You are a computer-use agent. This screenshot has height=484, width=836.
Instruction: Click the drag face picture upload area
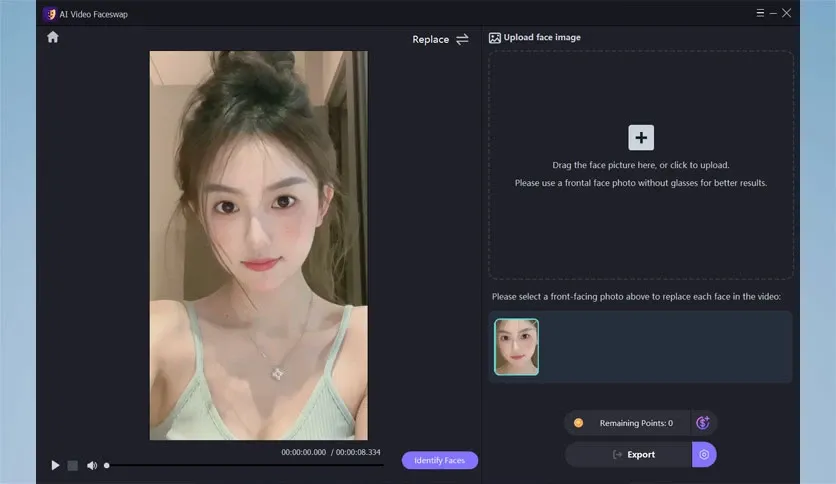click(641, 165)
